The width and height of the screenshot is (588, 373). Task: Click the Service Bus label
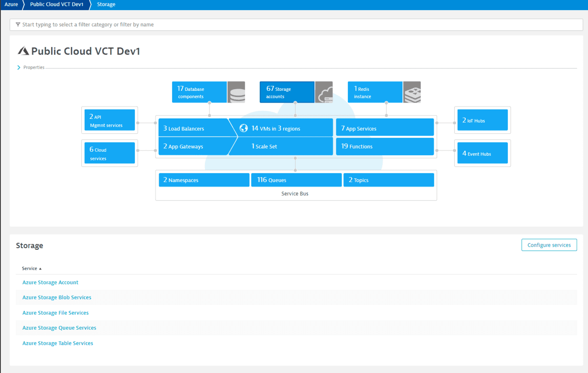295,193
